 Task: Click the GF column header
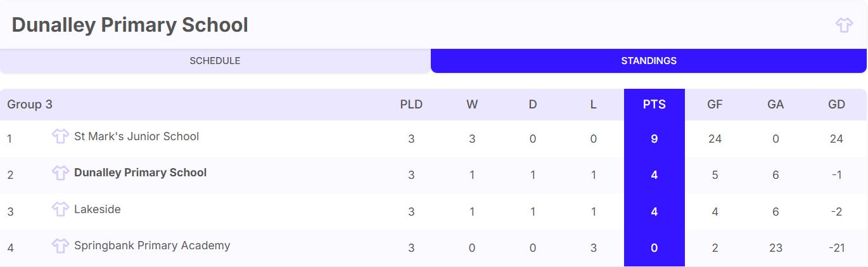(715, 105)
